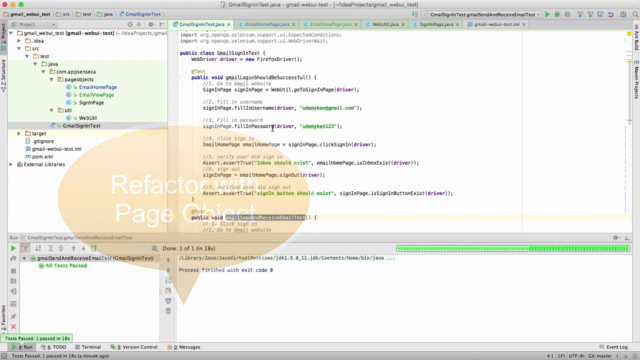The width and height of the screenshot is (640, 360).
Task: Click the undo/revert purple arrow icon
Action: [x=611, y=14]
